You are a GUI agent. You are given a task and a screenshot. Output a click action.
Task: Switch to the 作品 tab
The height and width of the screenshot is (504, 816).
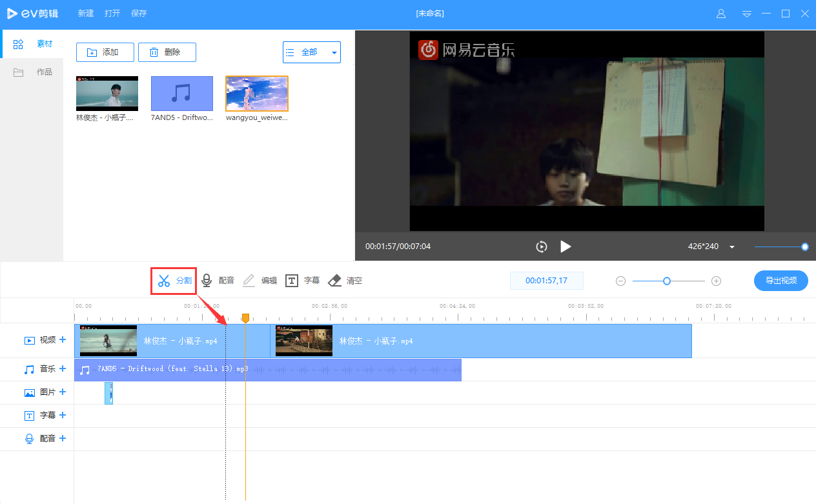tap(45, 72)
